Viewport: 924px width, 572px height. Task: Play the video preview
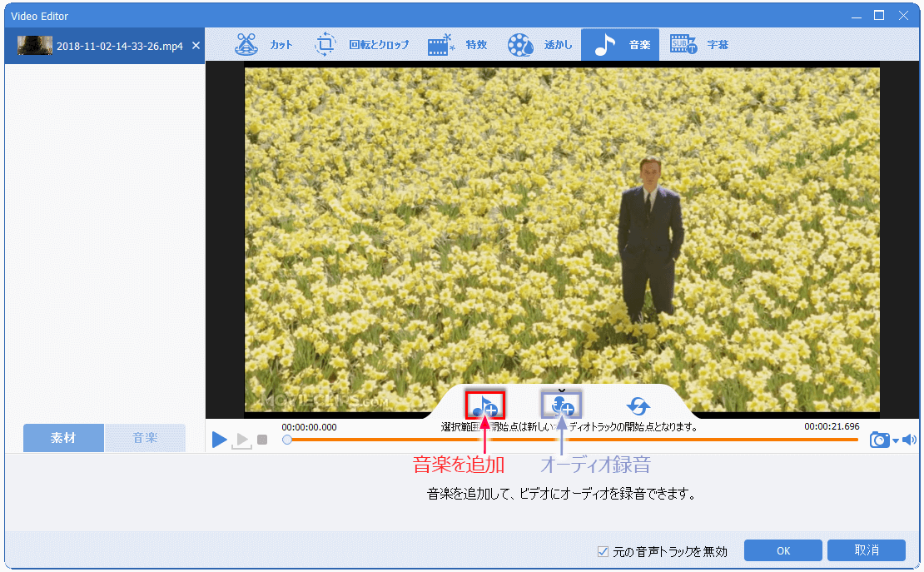point(219,440)
